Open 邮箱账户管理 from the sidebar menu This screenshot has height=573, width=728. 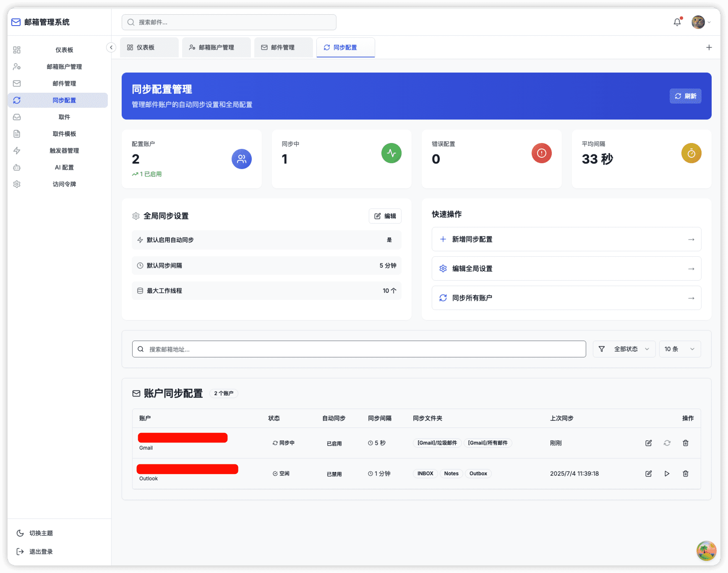coord(58,67)
